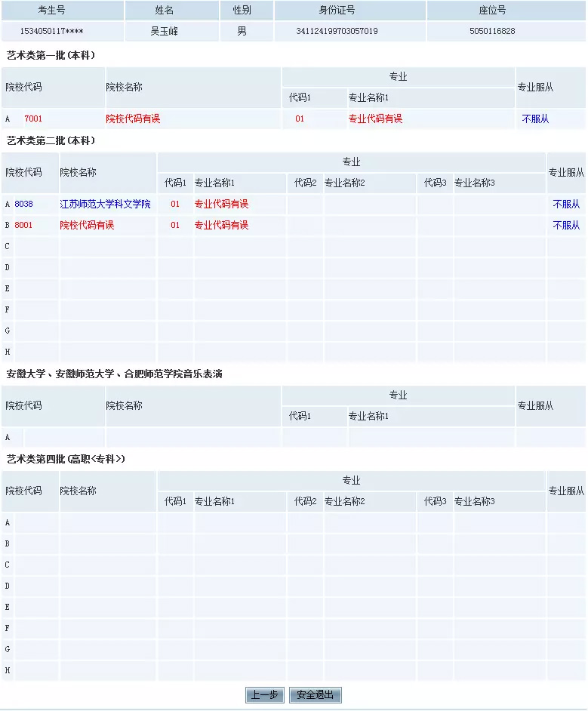The height and width of the screenshot is (711, 588).
Task: Click 不服从 in the 8038 row
Action: click(566, 204)
